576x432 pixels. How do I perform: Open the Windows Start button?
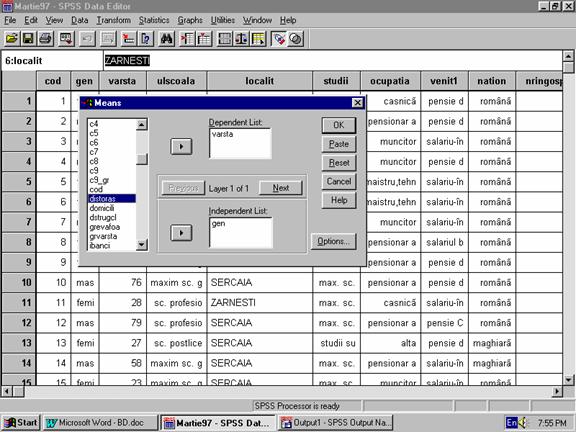coord(21,423)
